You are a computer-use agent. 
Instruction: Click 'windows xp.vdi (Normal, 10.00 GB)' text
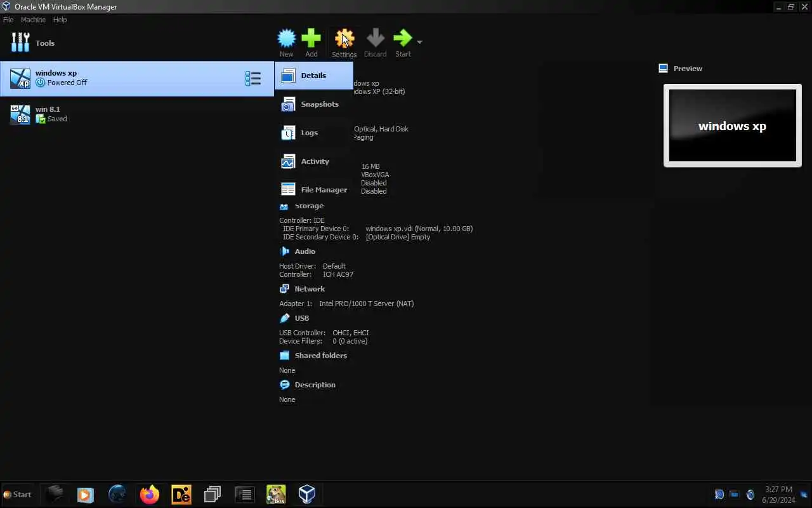point(419,229)
